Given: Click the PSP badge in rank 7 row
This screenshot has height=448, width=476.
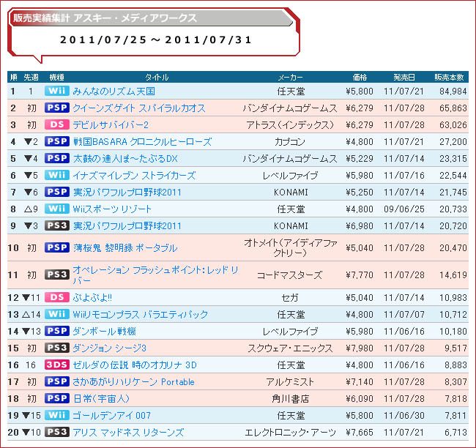Looking at the screenshot, I should click(x=57, y=192).
